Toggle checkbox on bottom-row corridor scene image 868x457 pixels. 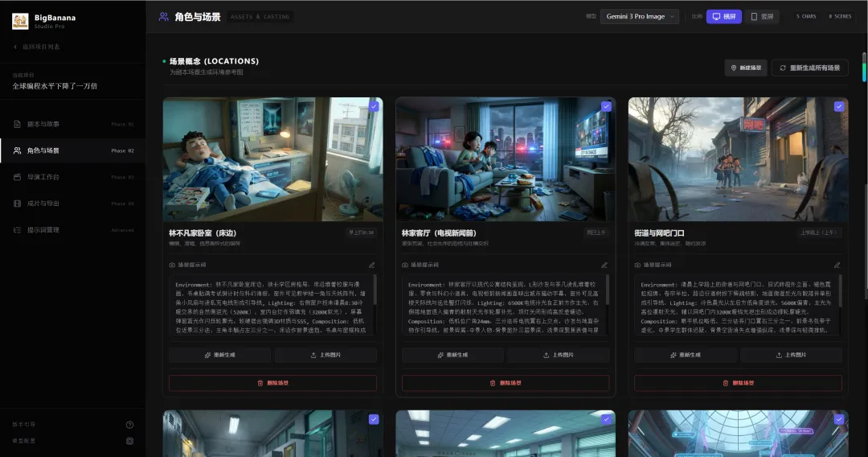(375, 419)
